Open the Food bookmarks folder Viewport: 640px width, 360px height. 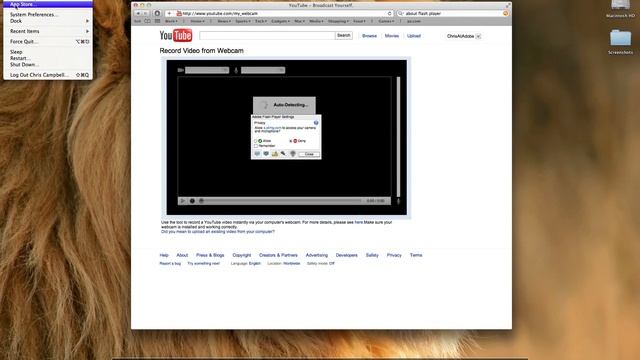pos(359,21)
